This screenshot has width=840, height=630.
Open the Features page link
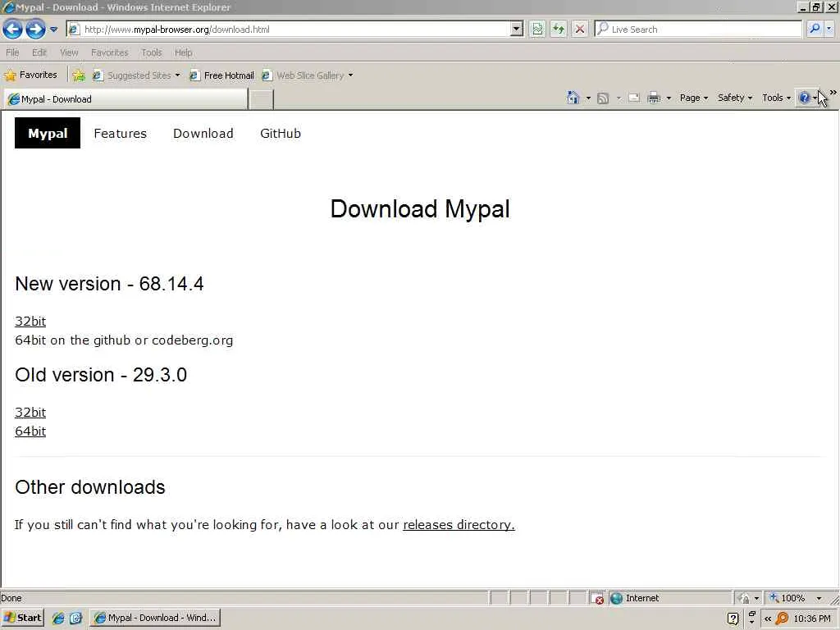point(120,134)
